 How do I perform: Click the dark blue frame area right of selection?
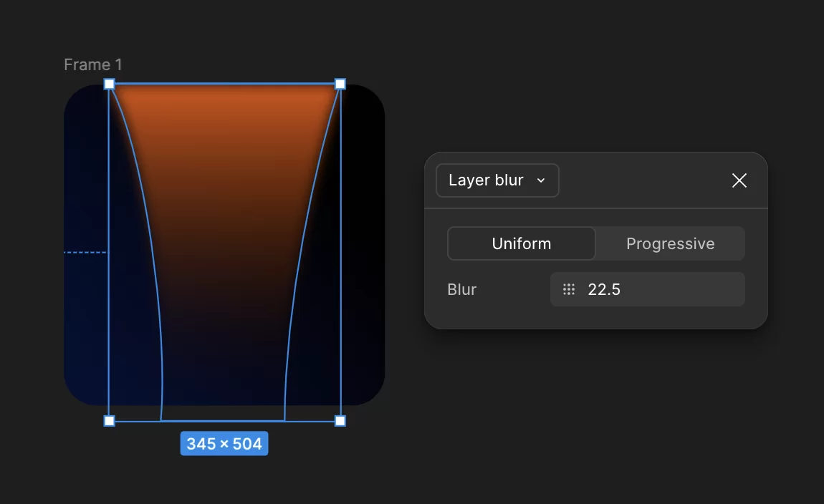(363, 251)
